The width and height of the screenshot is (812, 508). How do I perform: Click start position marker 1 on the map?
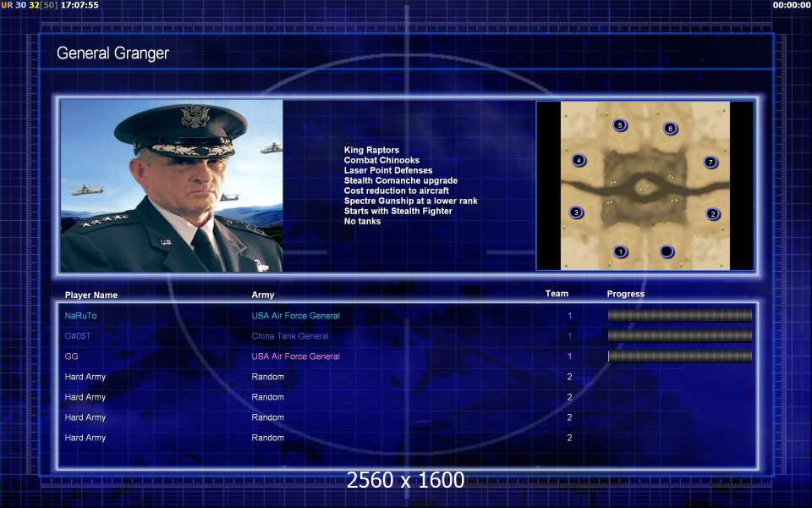(x=620, y=252)
